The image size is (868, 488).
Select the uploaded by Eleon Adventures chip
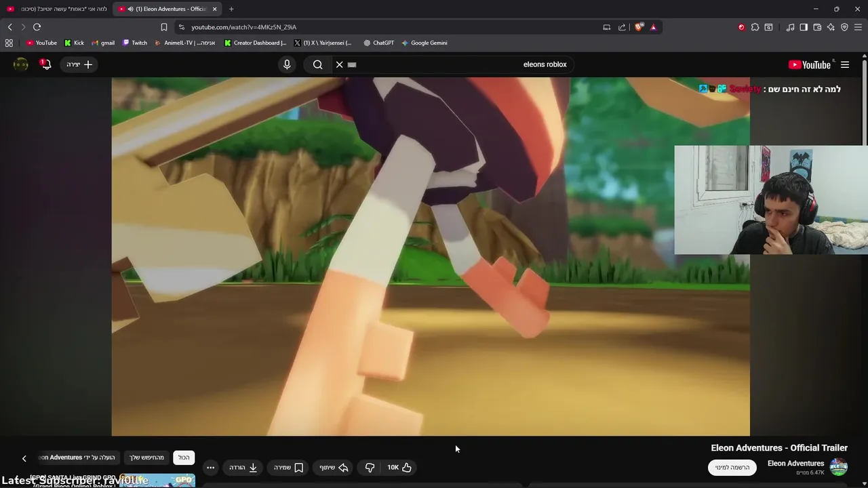coord(78,457)
